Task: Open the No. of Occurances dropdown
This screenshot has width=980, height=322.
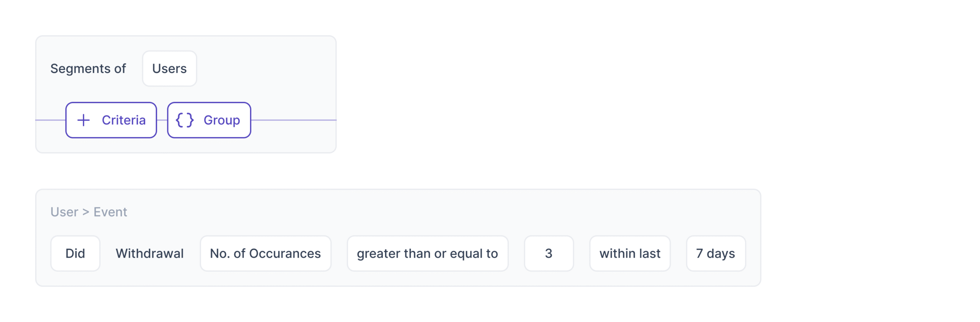Action: [265, 253]
